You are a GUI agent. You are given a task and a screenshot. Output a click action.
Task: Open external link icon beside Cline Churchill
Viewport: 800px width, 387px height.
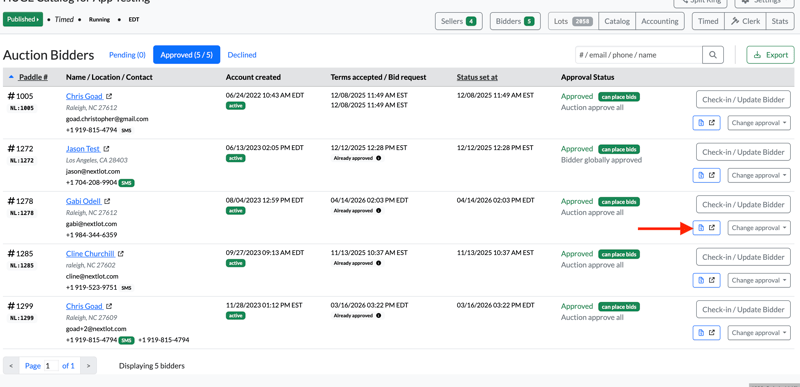coord(121,254)
